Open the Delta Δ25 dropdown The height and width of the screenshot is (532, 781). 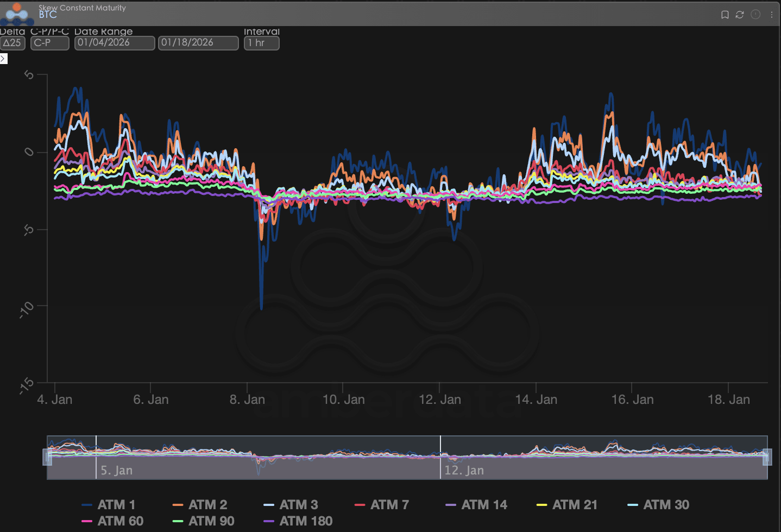12,43
